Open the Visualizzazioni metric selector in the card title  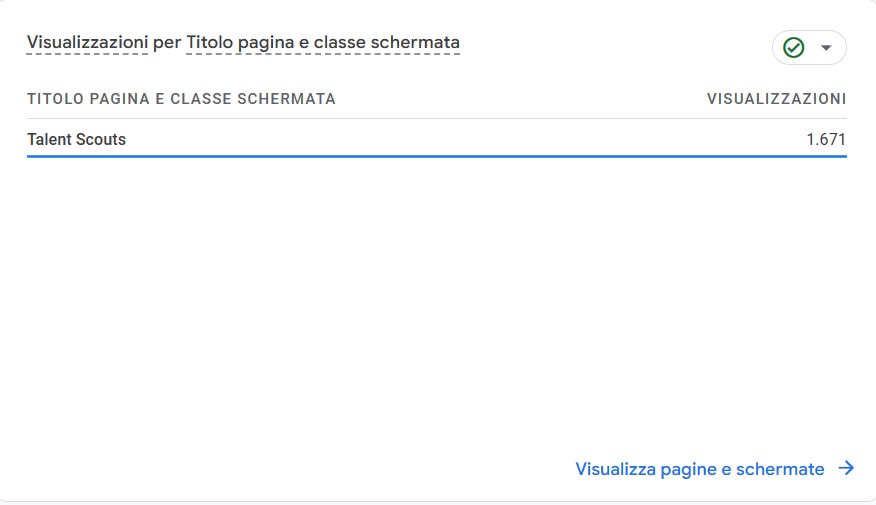(88, 43)
